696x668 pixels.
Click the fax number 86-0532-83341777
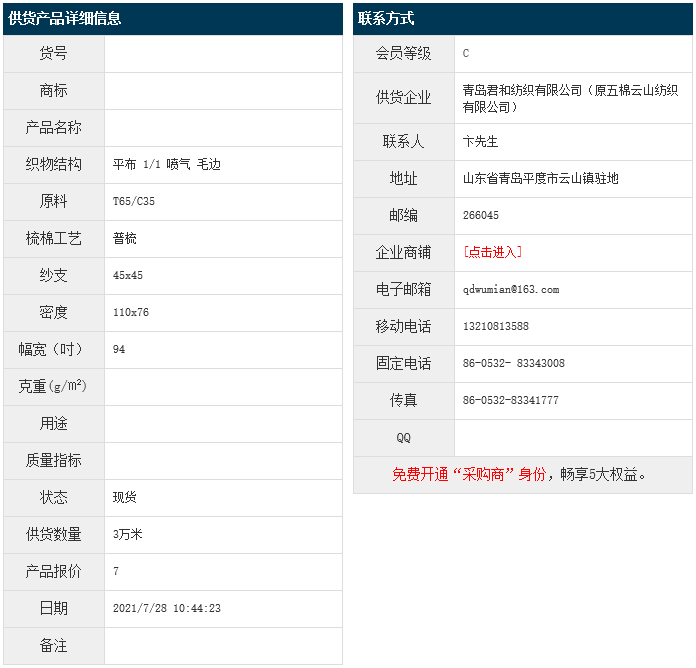pos(510,400)
